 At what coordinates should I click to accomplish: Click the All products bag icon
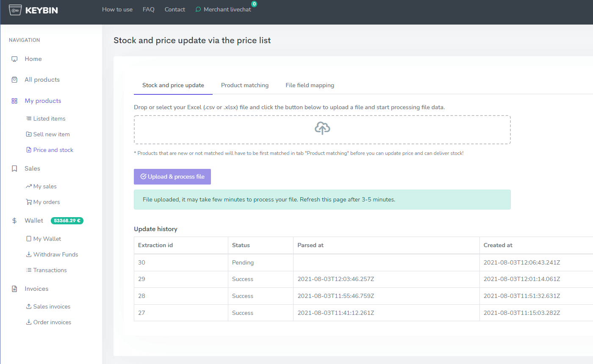point(14,80)
